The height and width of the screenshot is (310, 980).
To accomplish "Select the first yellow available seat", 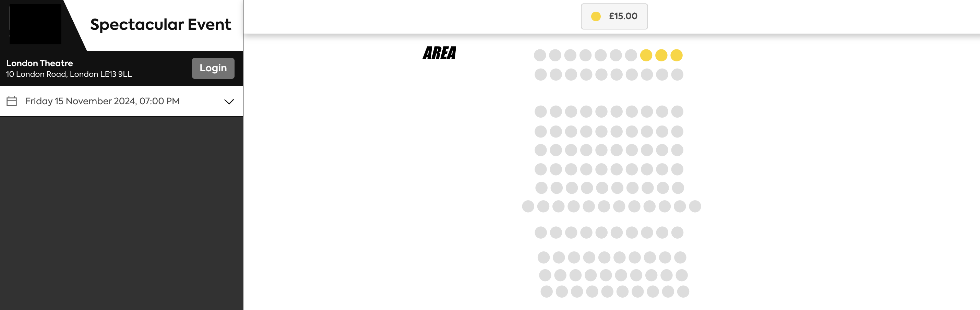I will [x=646, y=55].
